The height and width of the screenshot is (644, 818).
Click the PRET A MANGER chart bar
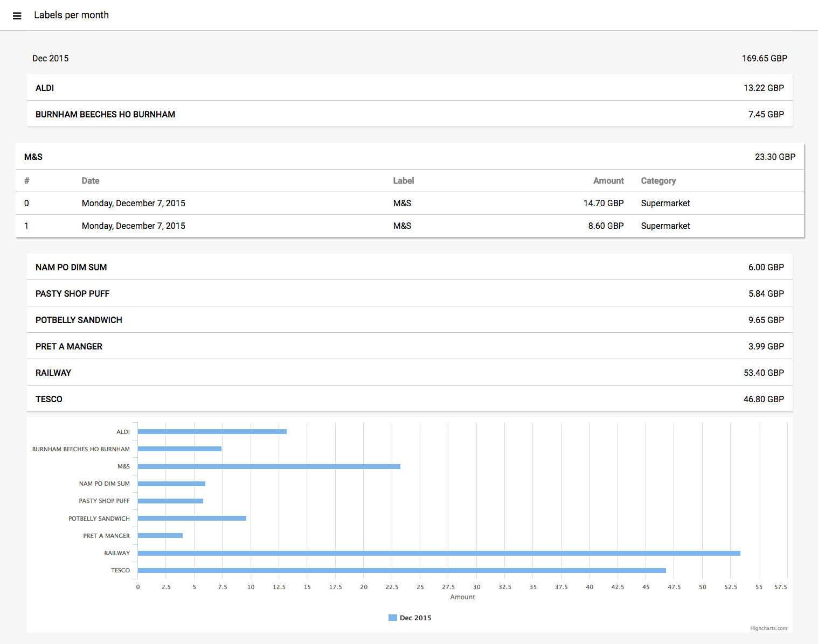(x=160, y=535)
